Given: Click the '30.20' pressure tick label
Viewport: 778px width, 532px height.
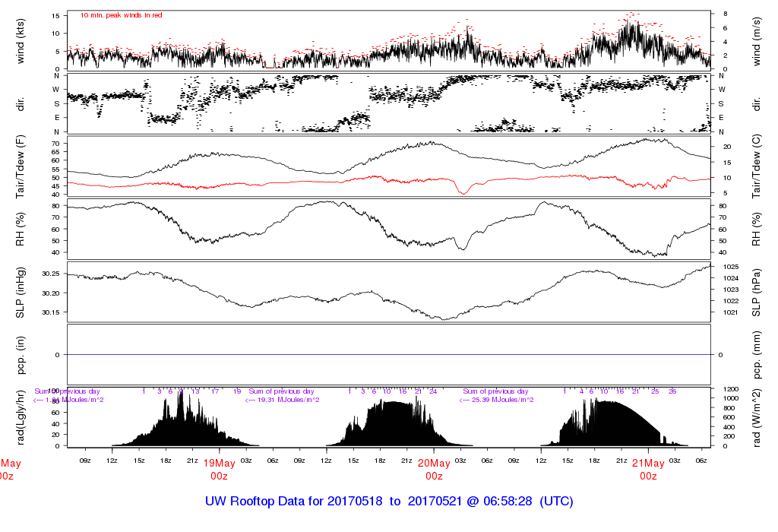Looking at the screenshot, I should click(x=51, y=293).
